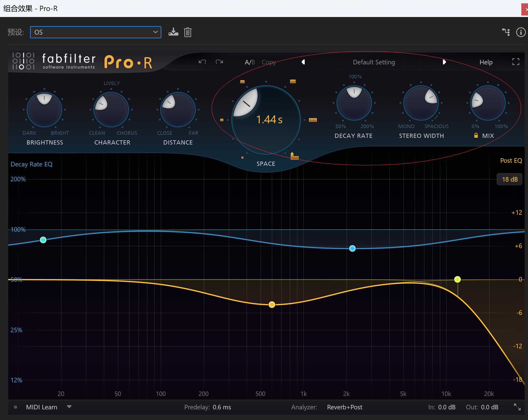Viewport: 528px width, 420px height.
Task: Click the Brightness knob
Action: click(44, 110)
